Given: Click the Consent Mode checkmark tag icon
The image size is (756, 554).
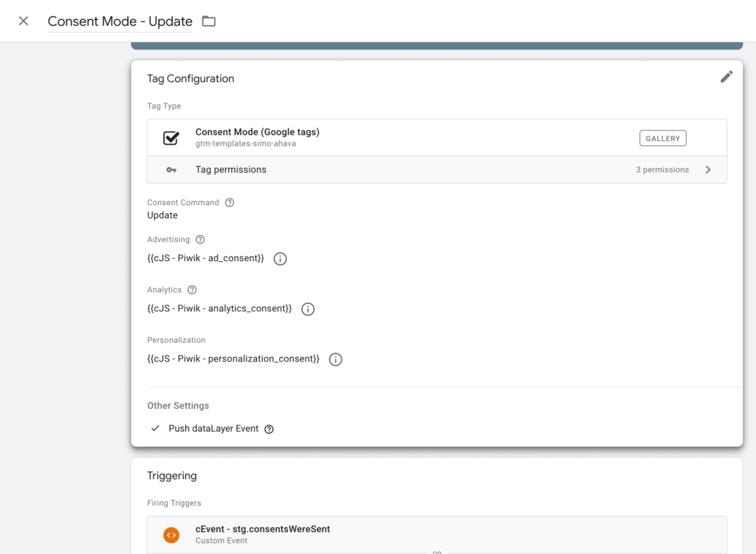Looking at the screenshot, I should pyautogui.click(x=171, y=138).
